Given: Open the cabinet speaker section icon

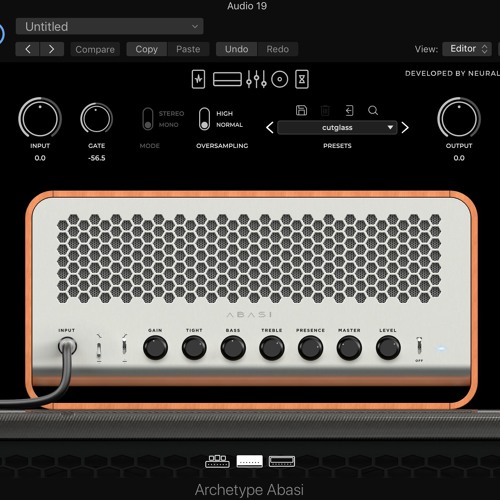Looking at the screenshot, I should pyautogui.click(x=280, y=79).
